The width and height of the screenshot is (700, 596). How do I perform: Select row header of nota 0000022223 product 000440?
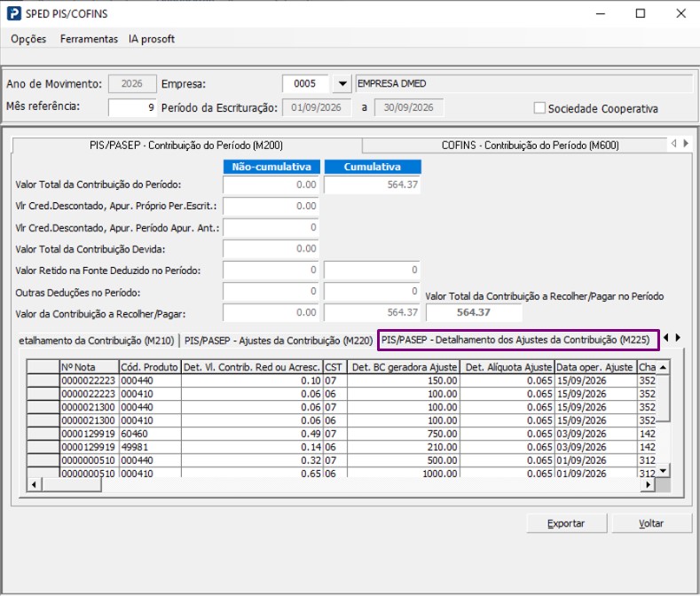click(x=43, y=380)
